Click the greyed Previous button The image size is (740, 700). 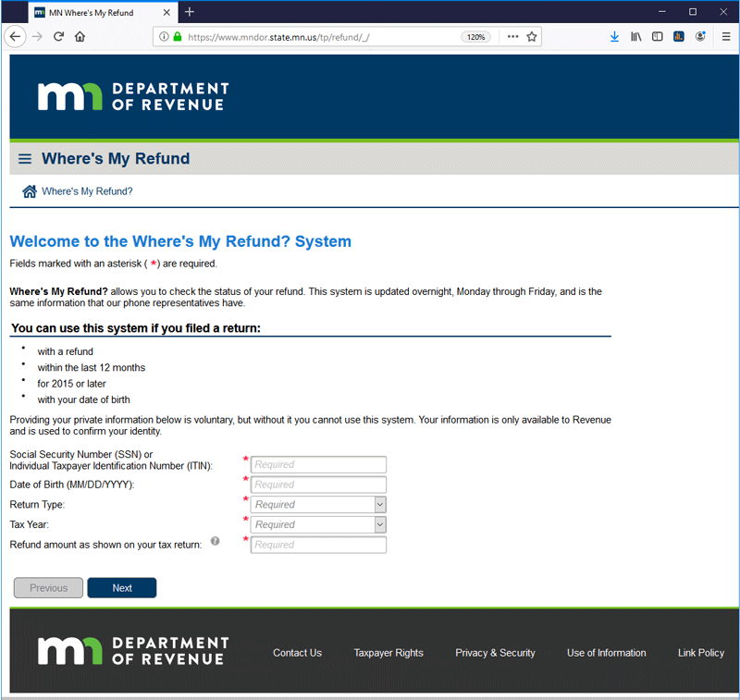pos(49,588)
